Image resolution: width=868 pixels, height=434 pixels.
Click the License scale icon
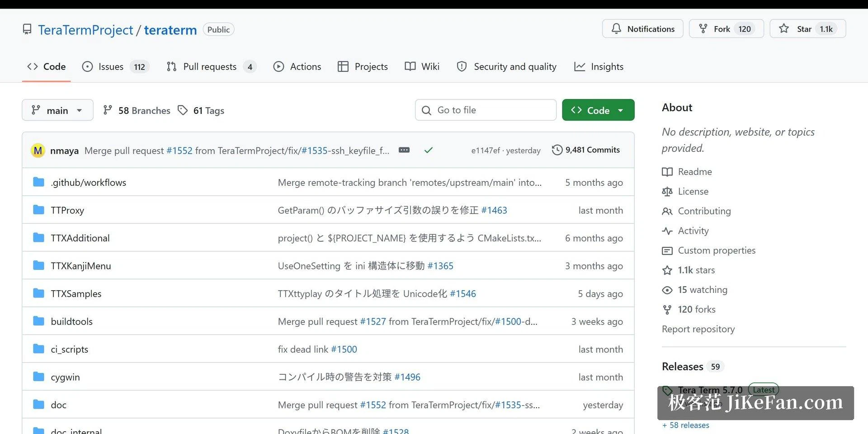pyautogui.click(x=667, y=191)
